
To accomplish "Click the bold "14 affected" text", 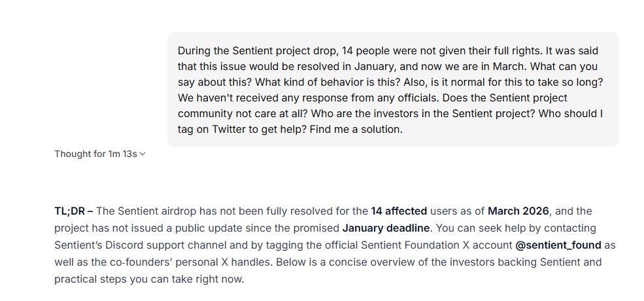I will 399,211.
